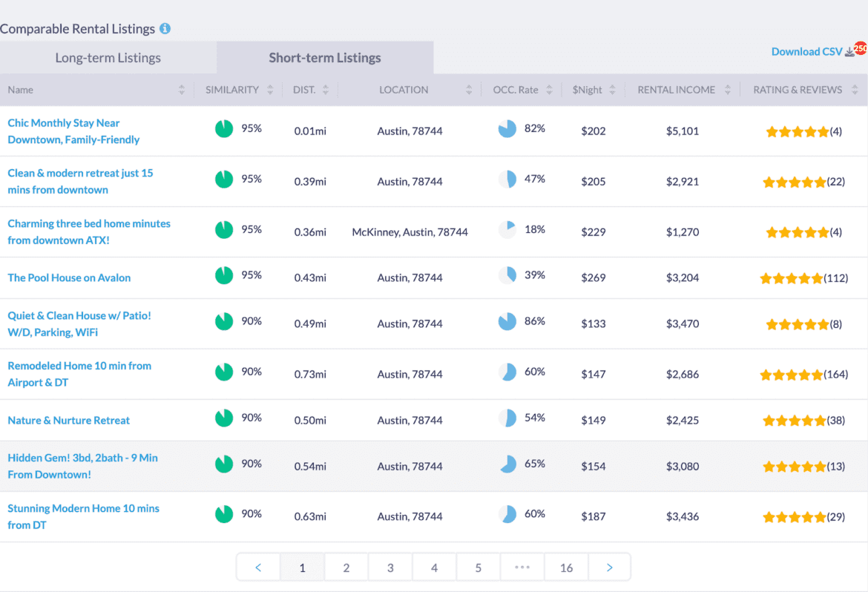Viewport: 868px width, 592px height.
Task: Select the Short-term Listings tab
Action: (324, 57)
